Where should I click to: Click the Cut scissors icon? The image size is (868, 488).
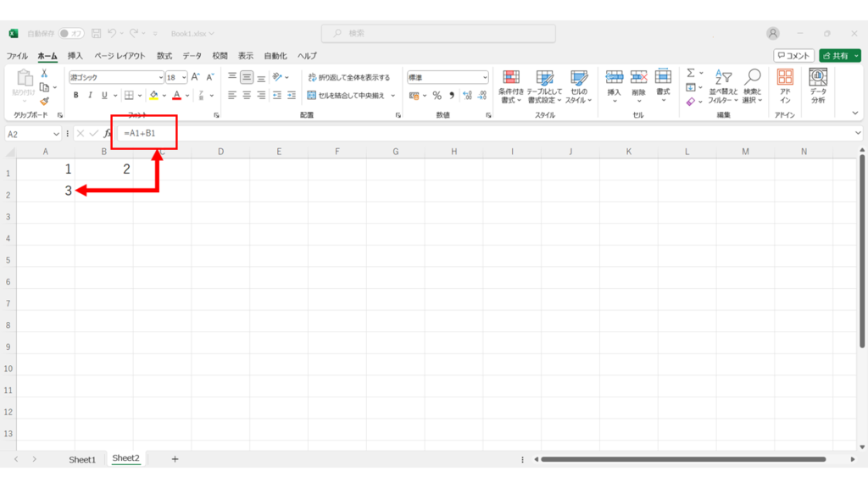44,73
